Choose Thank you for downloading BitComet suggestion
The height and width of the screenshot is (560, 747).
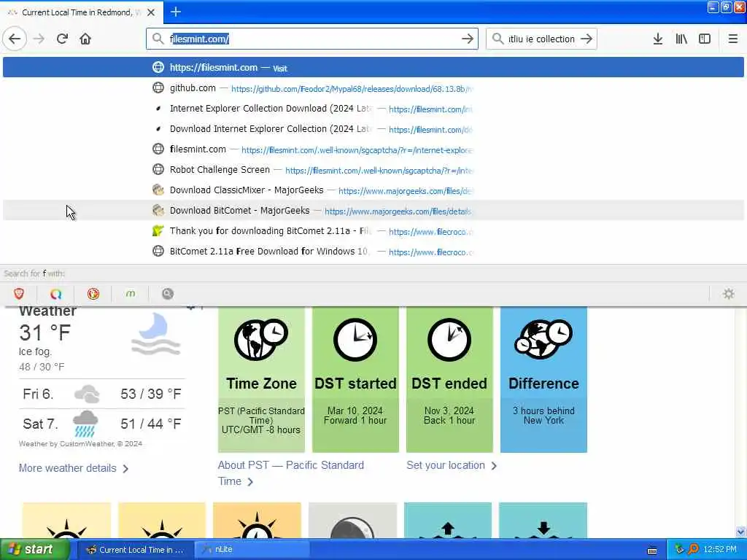click(373, 231)
